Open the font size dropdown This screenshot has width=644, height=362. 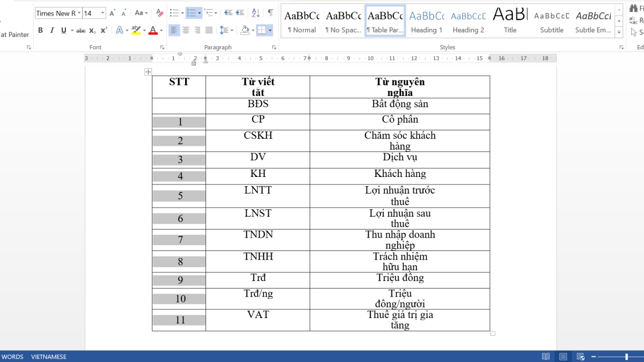coord(102,12)
